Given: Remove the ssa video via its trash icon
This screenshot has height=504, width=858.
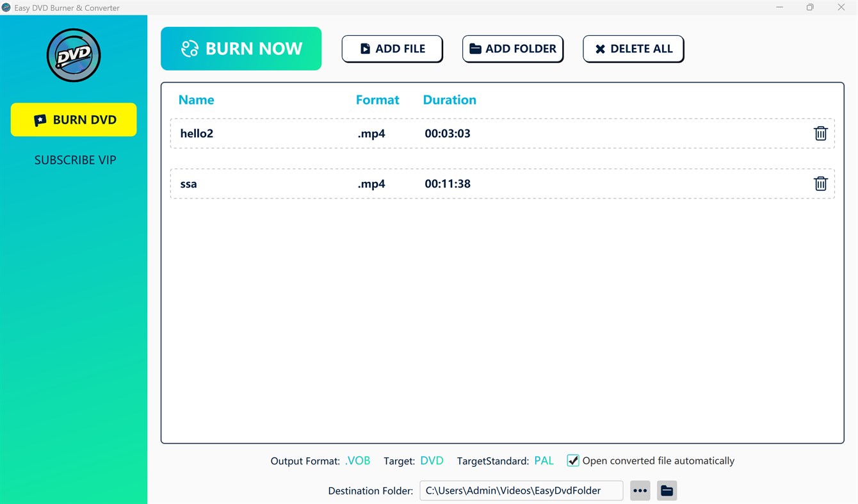Looking at the screenshot, I should [x=820, y=183].
